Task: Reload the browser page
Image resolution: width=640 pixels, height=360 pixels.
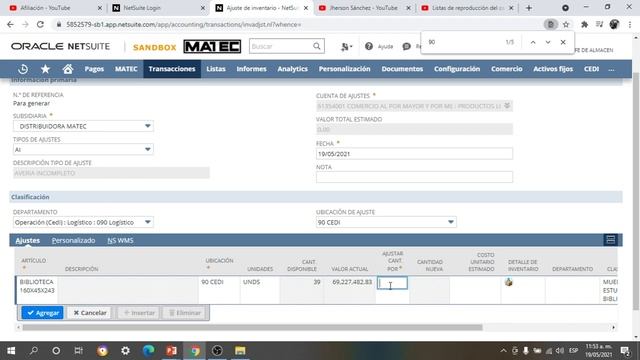Action: coord(40,24)
